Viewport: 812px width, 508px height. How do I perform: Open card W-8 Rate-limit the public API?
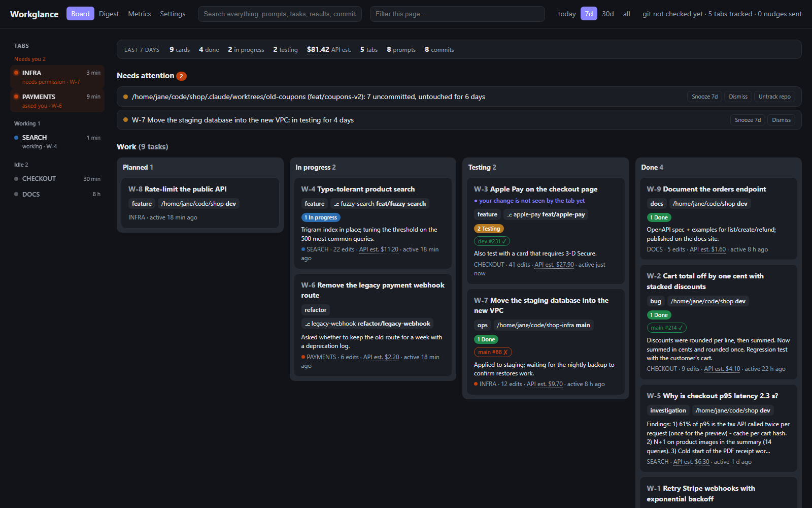pyautogui.click(x=200, y=203)
